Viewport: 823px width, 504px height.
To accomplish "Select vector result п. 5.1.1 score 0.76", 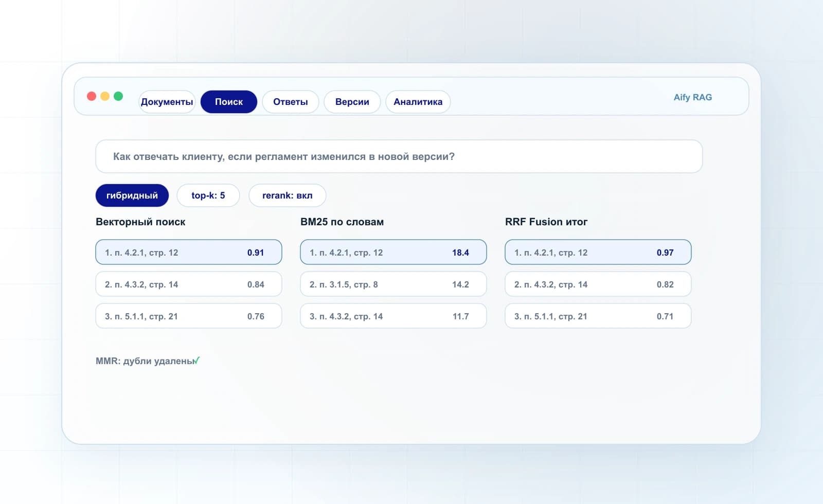I will (x=189, y=316).
